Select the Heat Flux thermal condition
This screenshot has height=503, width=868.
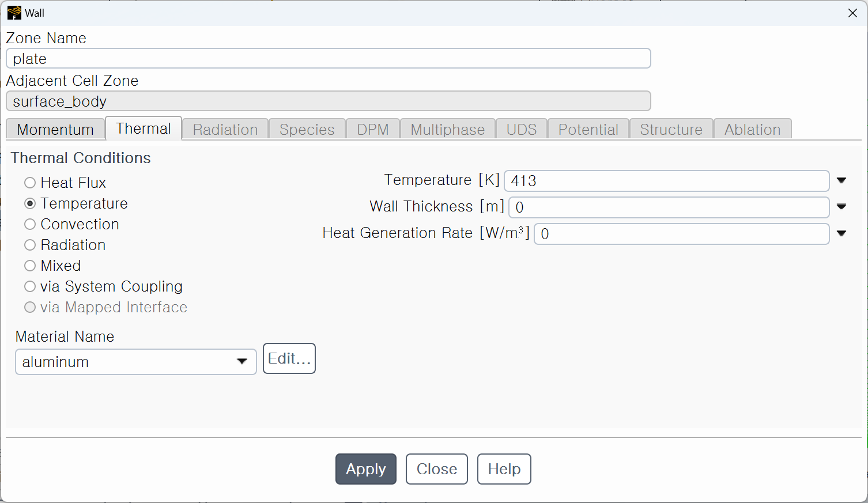point(65,183)
